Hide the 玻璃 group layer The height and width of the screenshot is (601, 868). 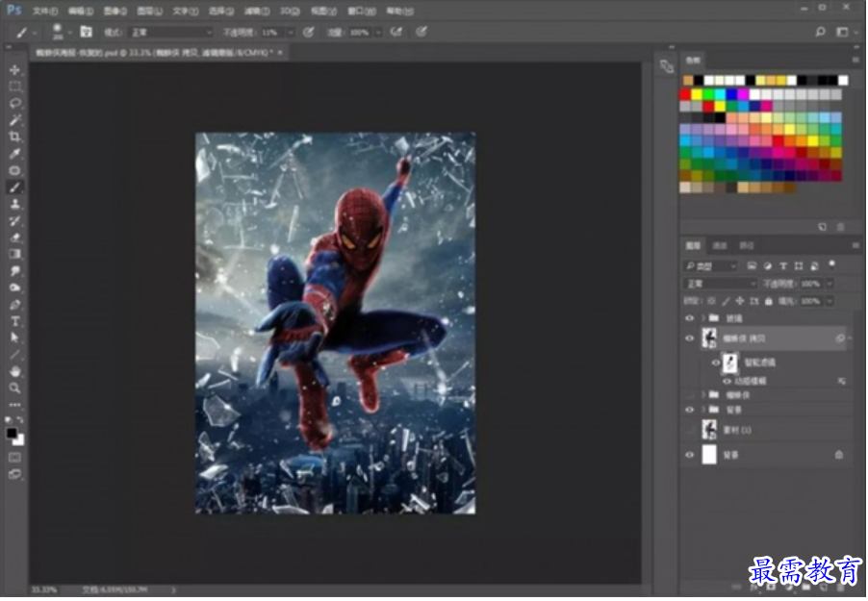coord(689,318)
